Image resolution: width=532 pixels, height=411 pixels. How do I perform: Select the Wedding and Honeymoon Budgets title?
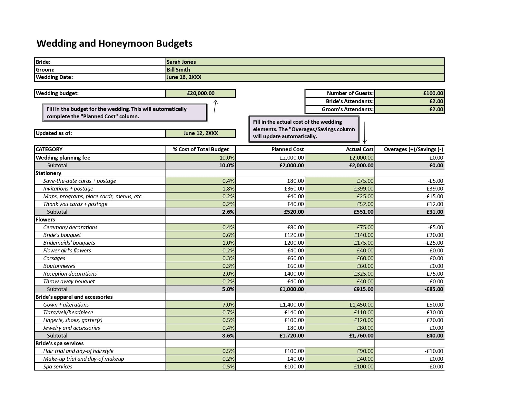[114, 43]
